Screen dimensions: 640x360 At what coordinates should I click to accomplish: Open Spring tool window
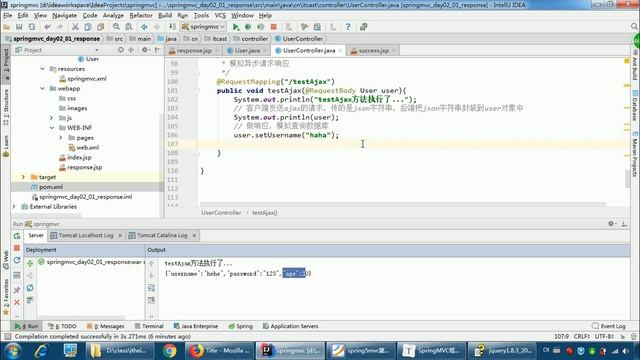tap(240, 326)
